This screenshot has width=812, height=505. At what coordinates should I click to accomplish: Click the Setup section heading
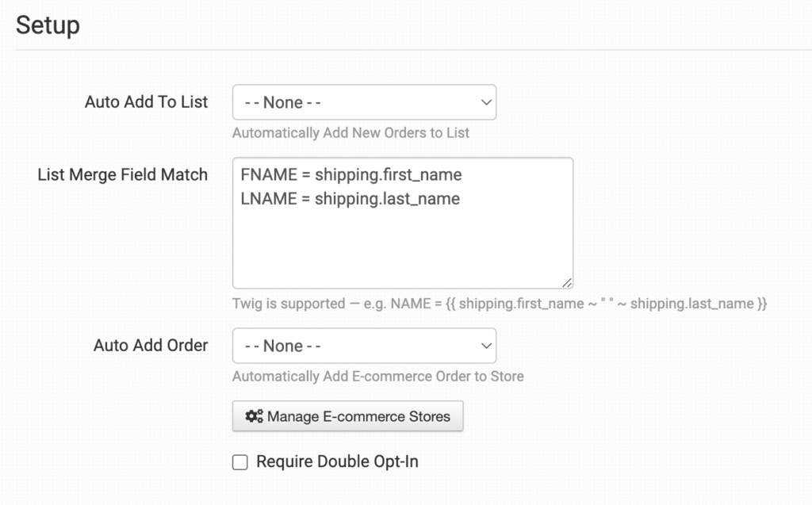48,25
